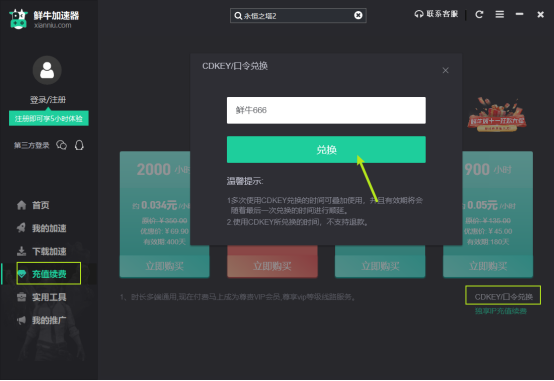Image resolution: width=554 pixels, height=381 pixels.
Task: Click the user avatar icon
Action: point(47,70)
